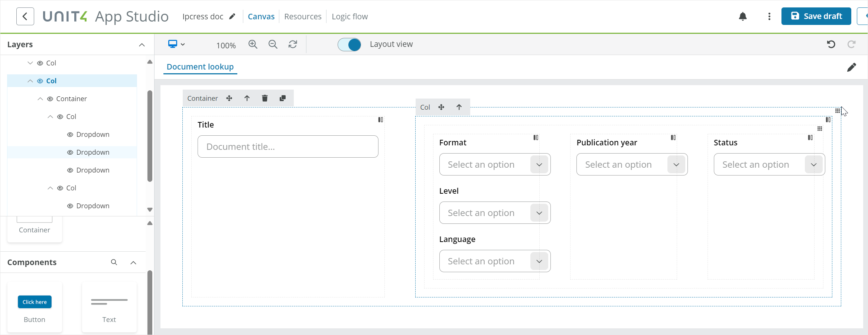This screenshot has width=868, height=335.
Task: Collapse the Layers panel
Action: 142,45
